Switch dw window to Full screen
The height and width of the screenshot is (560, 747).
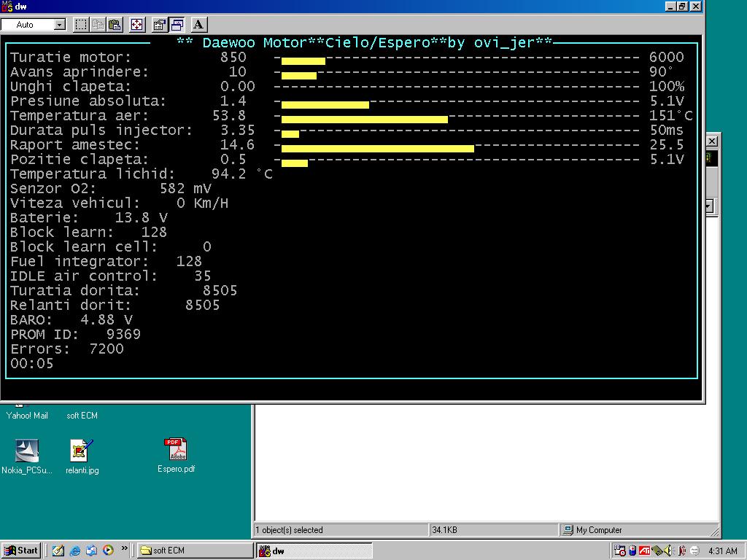(x=137, y=25)
